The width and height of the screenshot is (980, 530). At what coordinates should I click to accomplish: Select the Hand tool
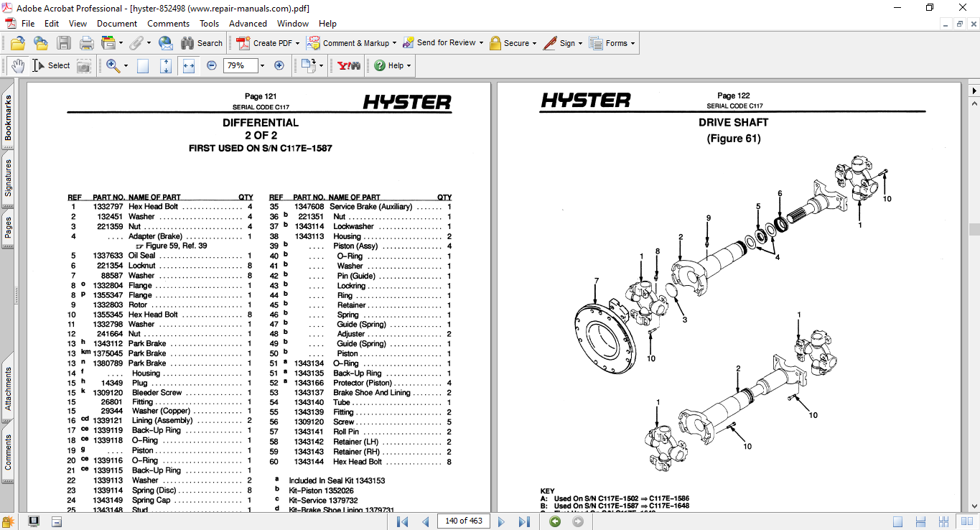point(17,65)
